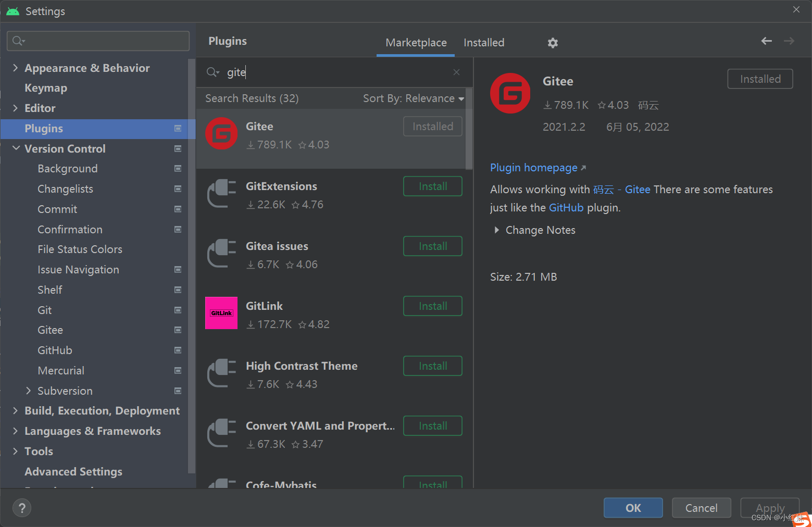Open File Status Colors settings
The width and height of the screenshot is (812, 527).
pyautogui.click(x=80, y=249)
